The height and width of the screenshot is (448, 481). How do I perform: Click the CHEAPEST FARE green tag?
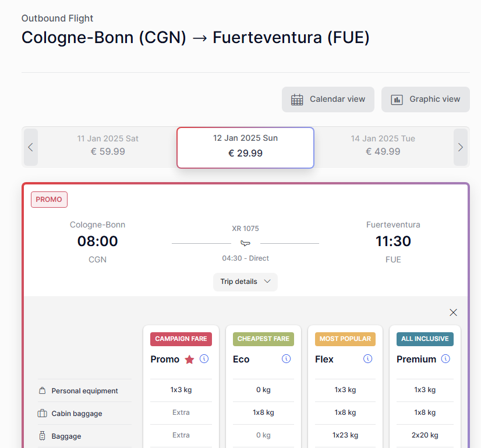(x=263, y=339)
